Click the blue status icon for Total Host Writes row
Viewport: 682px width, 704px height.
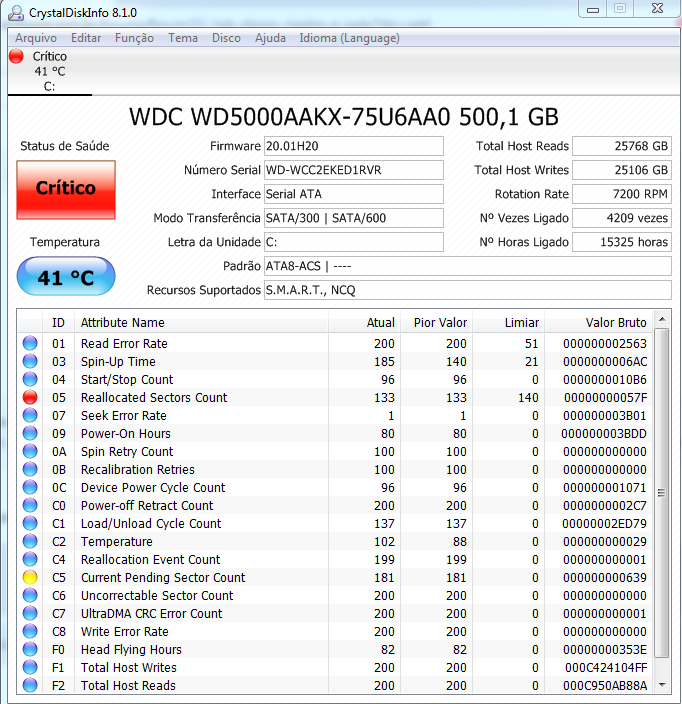pyautogui.click(x=30, y=667)
